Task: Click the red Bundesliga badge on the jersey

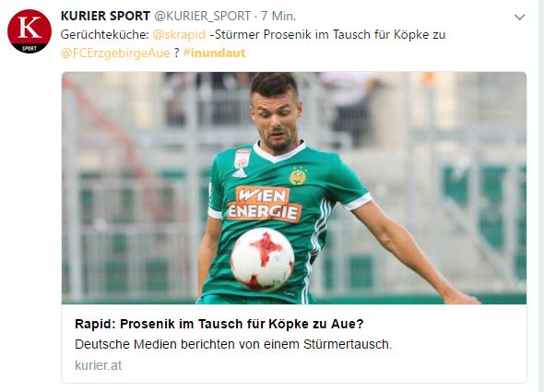Action: (x=242, y=159)
